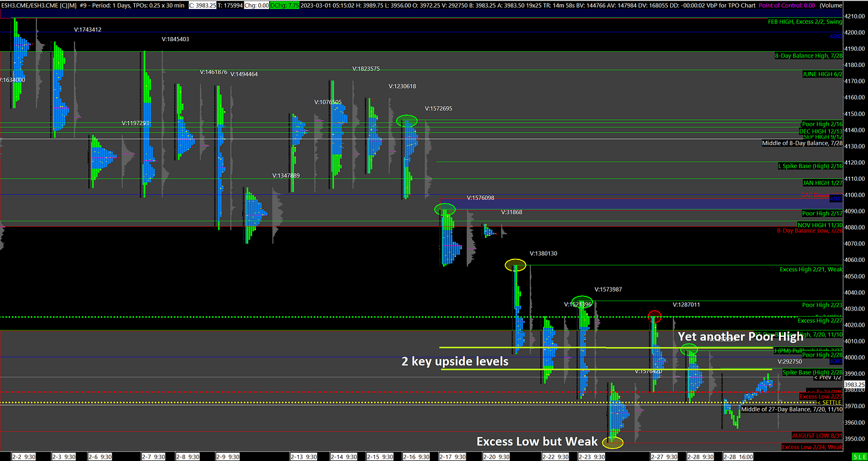868x461 pixels.
Task: Click the '2-28 16:00' date on time axis
Action: point(739,456)
